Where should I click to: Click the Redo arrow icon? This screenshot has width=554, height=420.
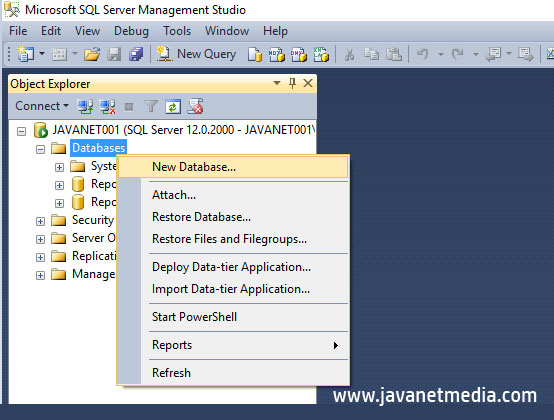(x=458, y=54)
